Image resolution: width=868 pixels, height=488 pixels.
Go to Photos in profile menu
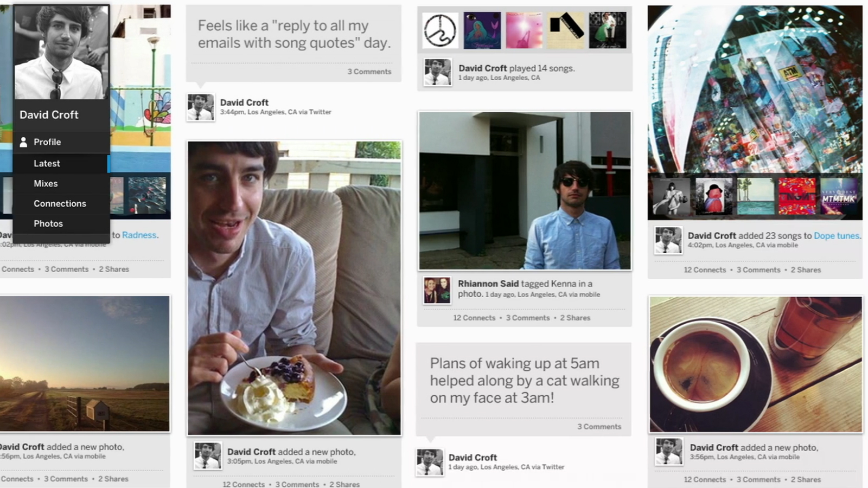coord(48,223)
